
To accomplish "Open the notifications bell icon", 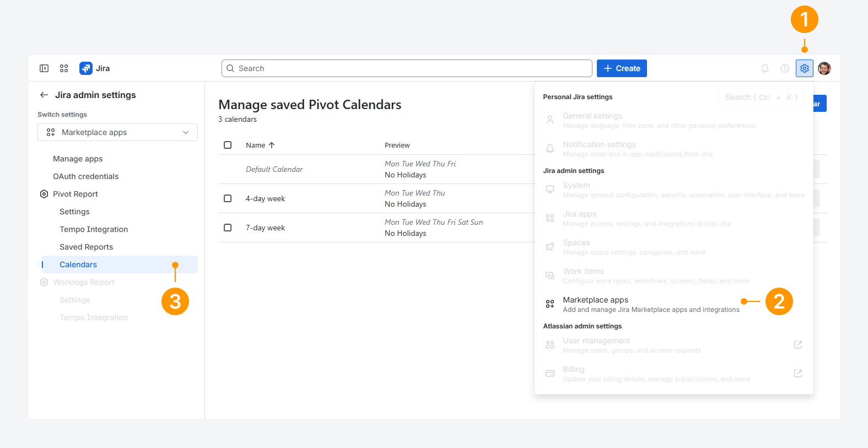I will (x=765, y=68).
